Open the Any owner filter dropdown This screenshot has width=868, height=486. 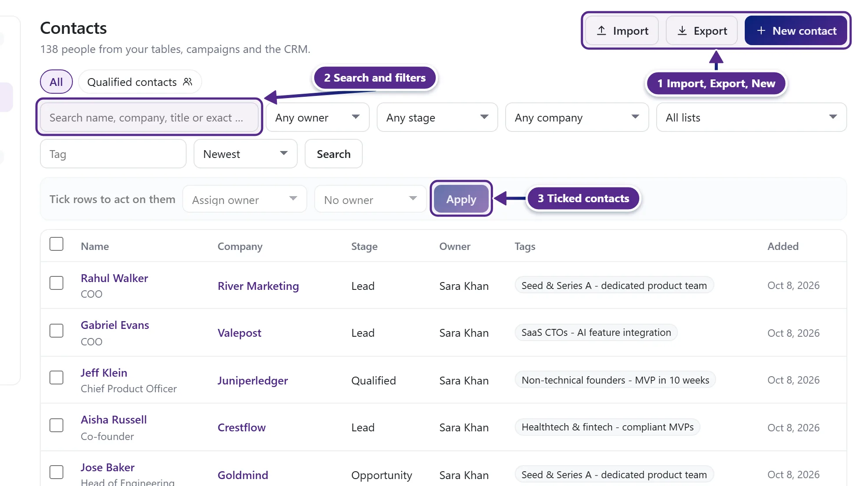coord(317,117)
